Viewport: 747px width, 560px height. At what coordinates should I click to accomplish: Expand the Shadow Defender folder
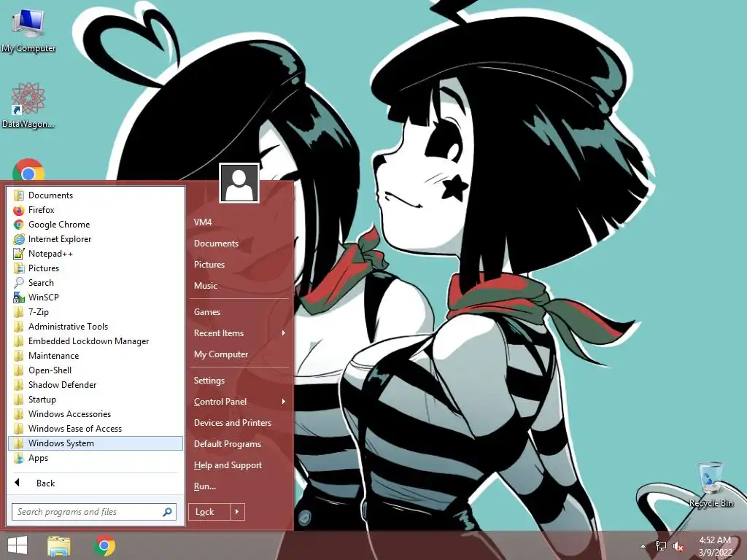pos(96,385)
